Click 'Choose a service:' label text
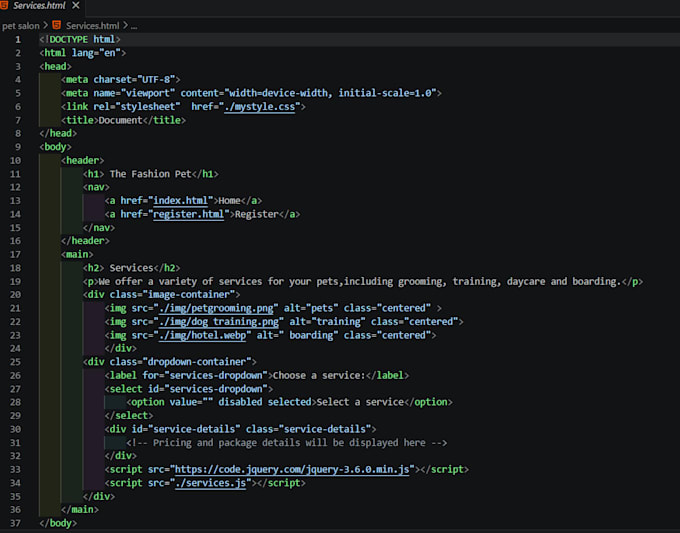Viewport: 680px width, 533px height. click(319, 376)
